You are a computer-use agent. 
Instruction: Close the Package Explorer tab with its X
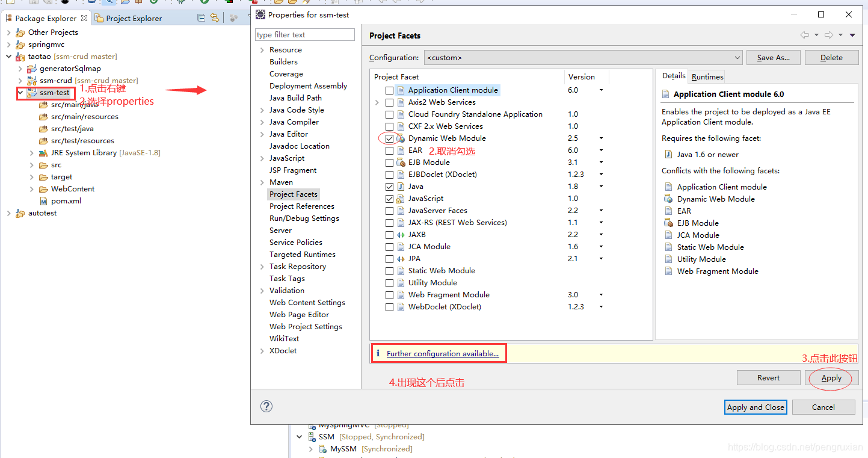pyautogui.click(x=84, y=18)
